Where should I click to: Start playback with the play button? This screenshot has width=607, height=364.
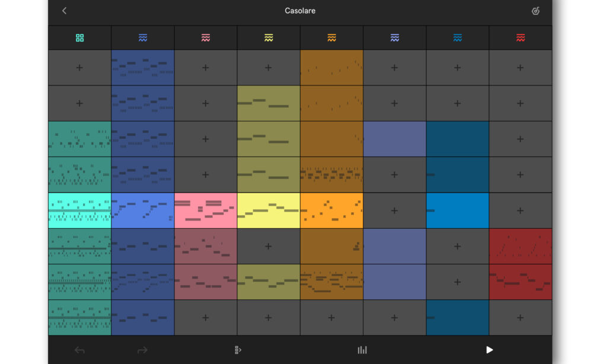pos(489,350)
